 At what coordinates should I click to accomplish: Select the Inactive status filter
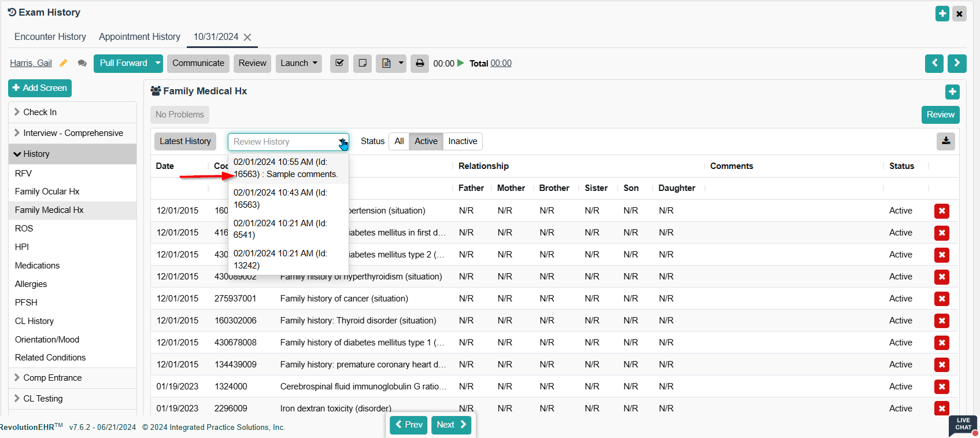[x=463, y=141]
